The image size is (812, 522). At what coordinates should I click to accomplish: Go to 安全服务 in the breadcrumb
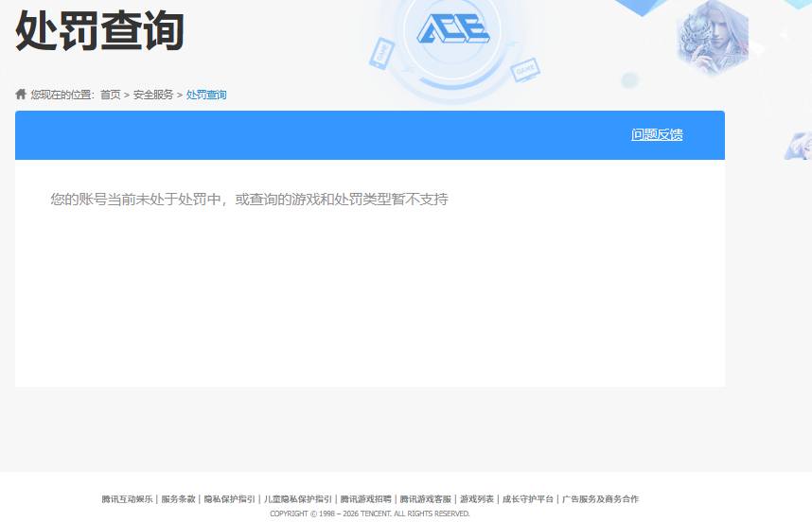(x=153, y=95)
